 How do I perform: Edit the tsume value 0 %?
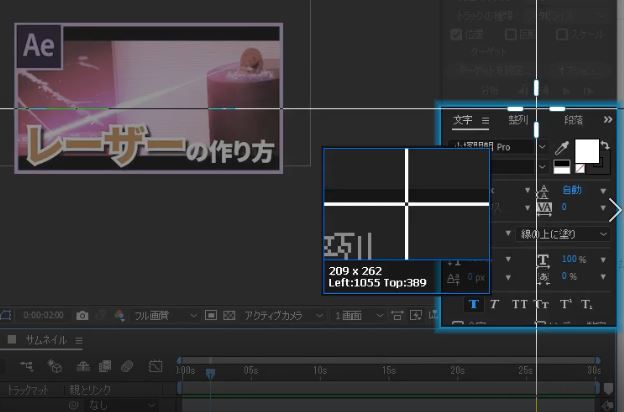[569, 276]
